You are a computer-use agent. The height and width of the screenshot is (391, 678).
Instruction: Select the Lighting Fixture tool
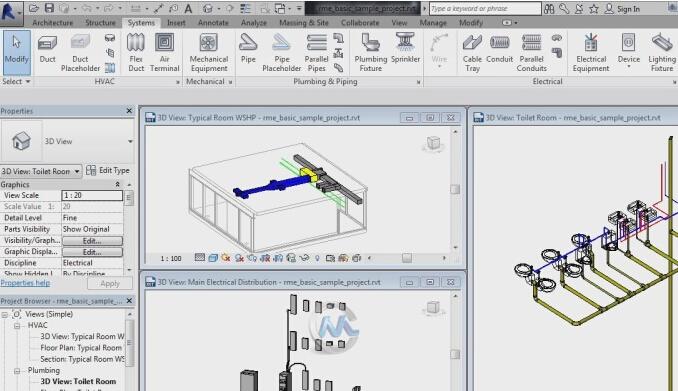pos(662,53)
